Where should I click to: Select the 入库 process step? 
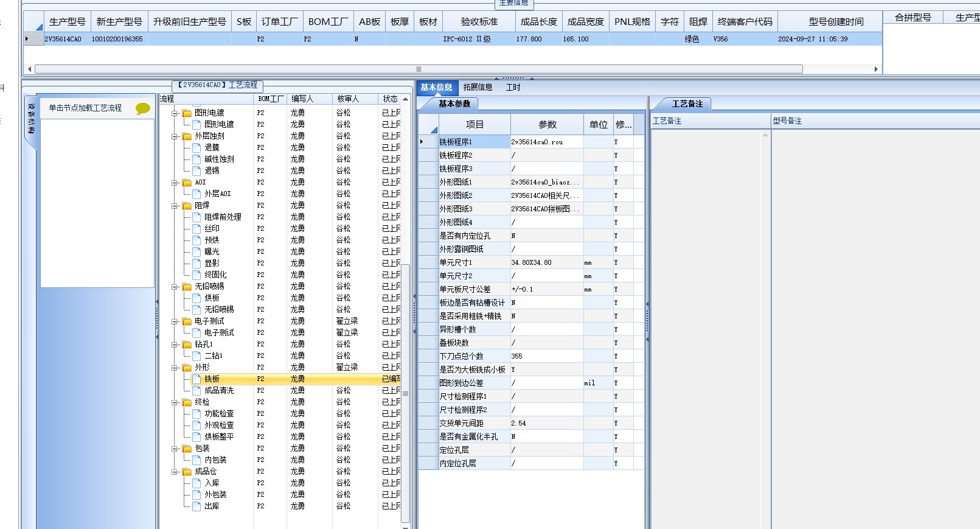pyautogui.click(x=212, y=483)
